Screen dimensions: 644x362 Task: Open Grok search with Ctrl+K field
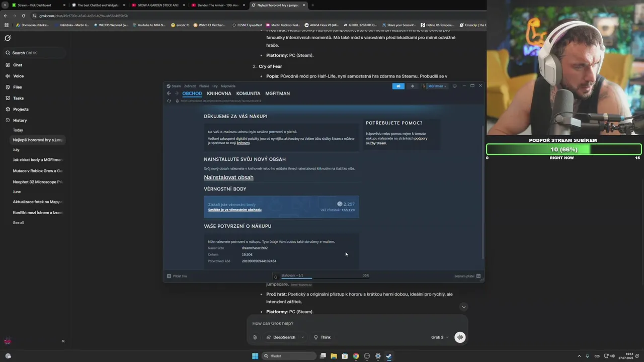click(34, 53)
